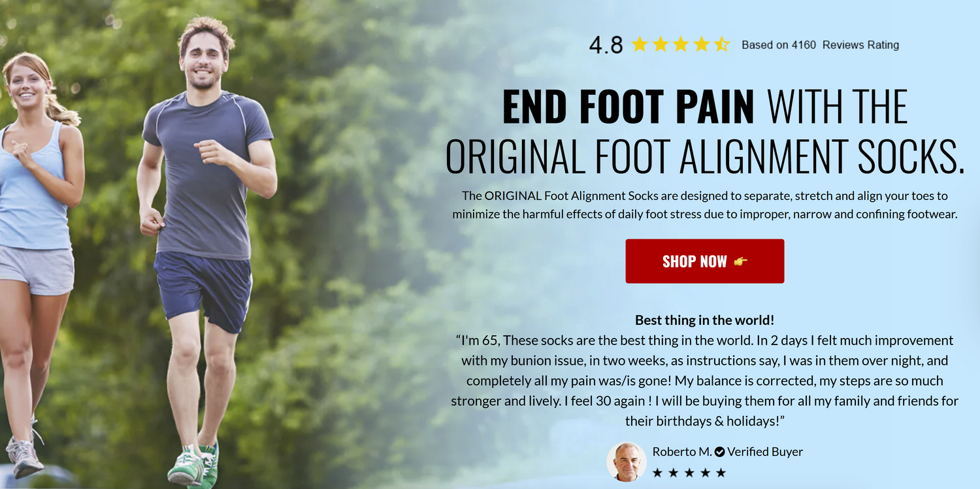
Task: Click the 'Best thing in the world!' review title
Action: click(704, 320)
